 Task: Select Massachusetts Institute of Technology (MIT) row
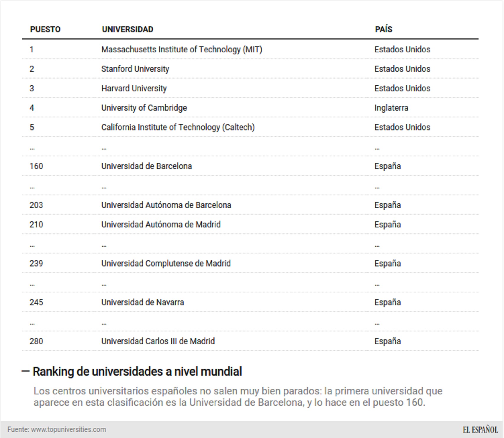point(181,49)
